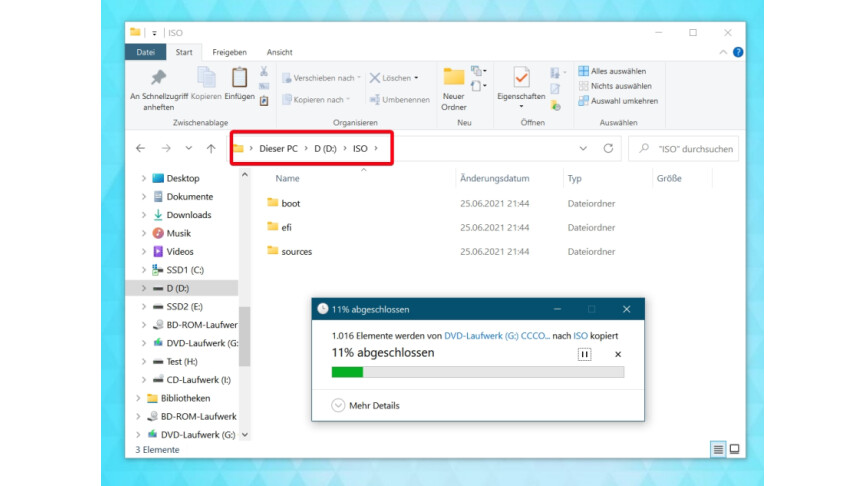Select Desktop in navigation pane

[x=183, y=179]
